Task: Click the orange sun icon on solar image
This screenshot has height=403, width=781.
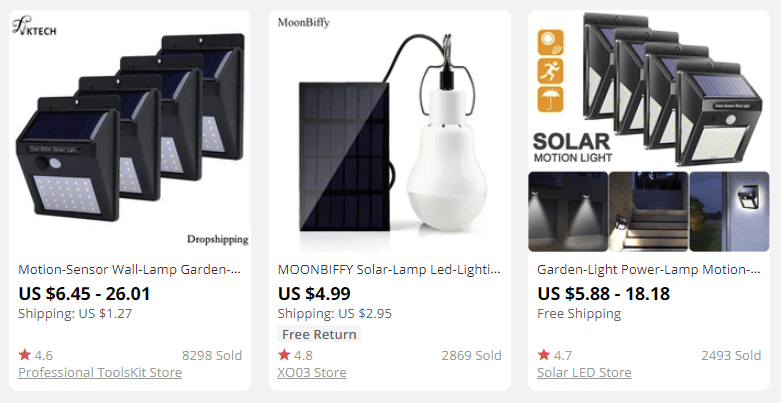Action: pos(551,42)
